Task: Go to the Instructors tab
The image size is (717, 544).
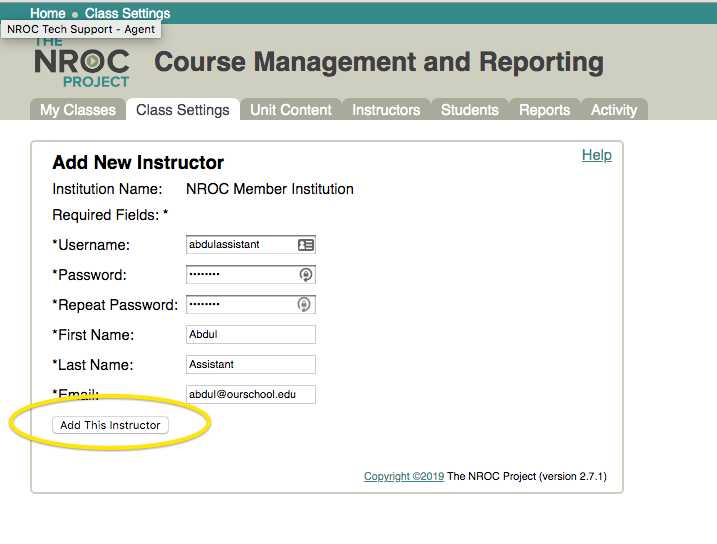Action: pyautogui.click(x=386, y=110)
